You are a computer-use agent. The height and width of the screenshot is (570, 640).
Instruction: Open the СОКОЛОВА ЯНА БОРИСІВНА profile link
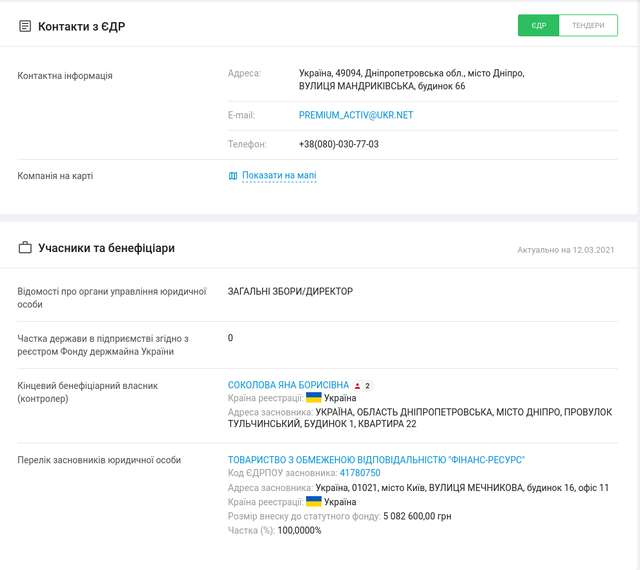click(289, 385)
